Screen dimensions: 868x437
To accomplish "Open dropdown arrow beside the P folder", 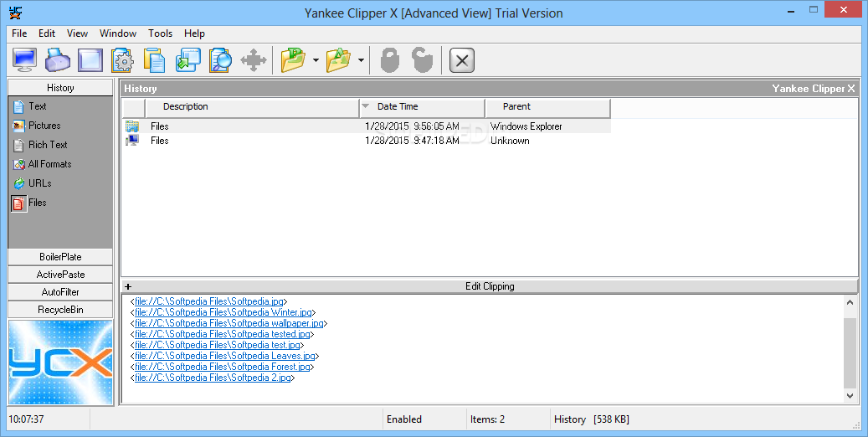I will [316, 60].
